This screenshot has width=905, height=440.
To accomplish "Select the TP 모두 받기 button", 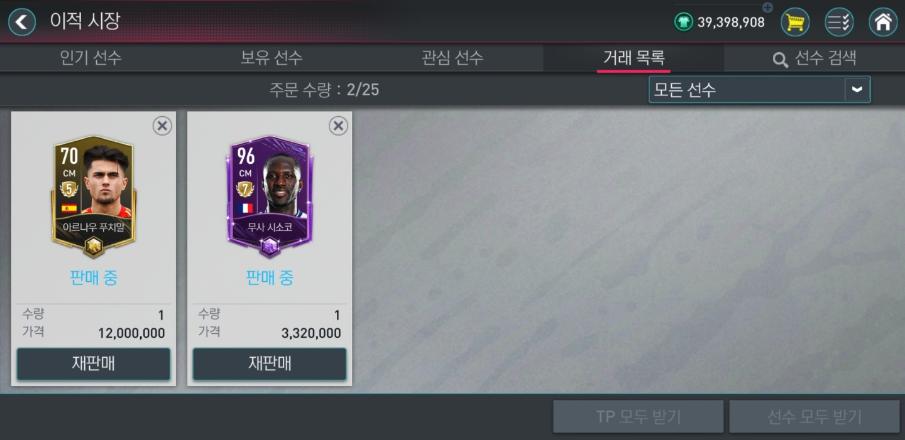I will (638, 416).
